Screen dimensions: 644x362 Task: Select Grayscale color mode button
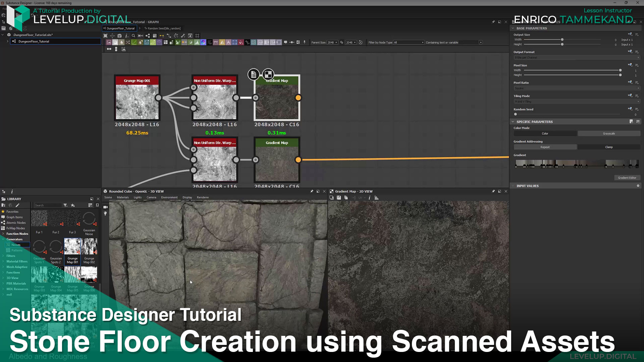(x=609, y=133)
